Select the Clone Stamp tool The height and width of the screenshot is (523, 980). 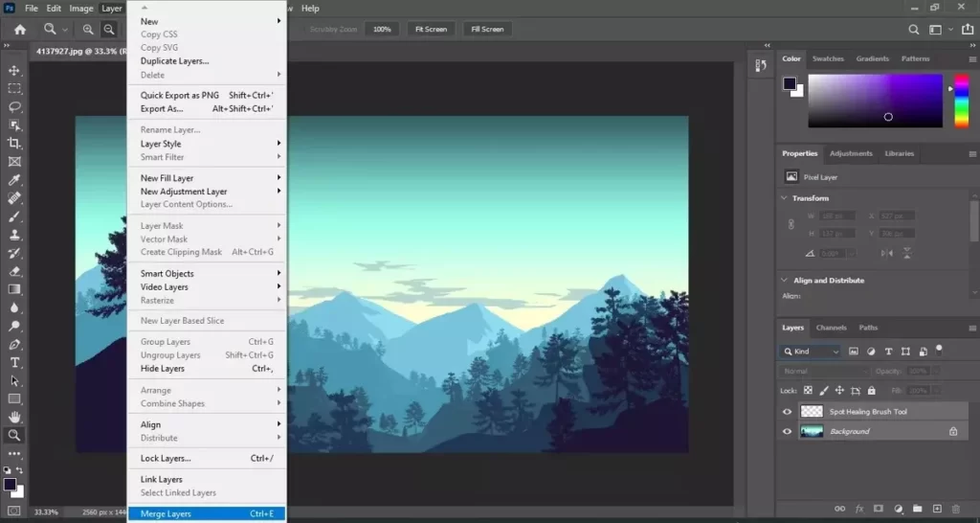click(x=14, y=235)
